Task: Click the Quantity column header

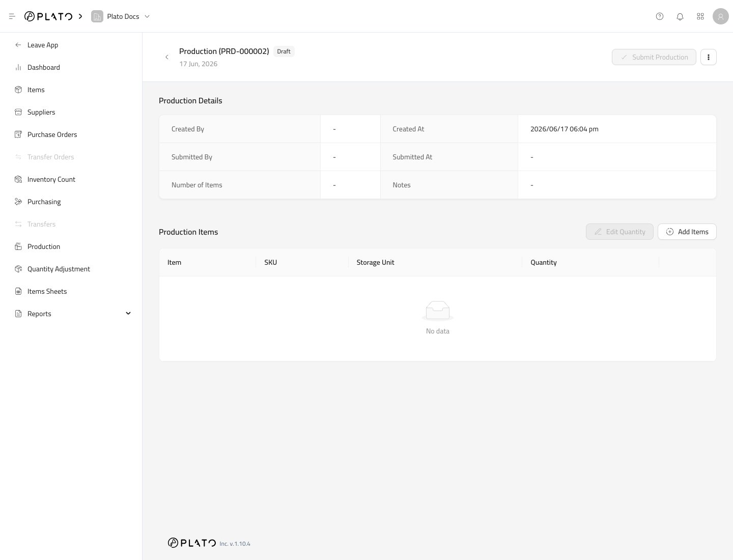Action: pyautogui.click(x=544, y=262)
